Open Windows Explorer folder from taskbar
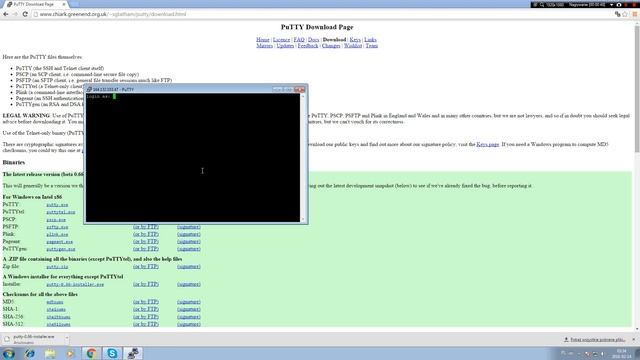This screenshot has height=360, width=640. coord(50,353)
